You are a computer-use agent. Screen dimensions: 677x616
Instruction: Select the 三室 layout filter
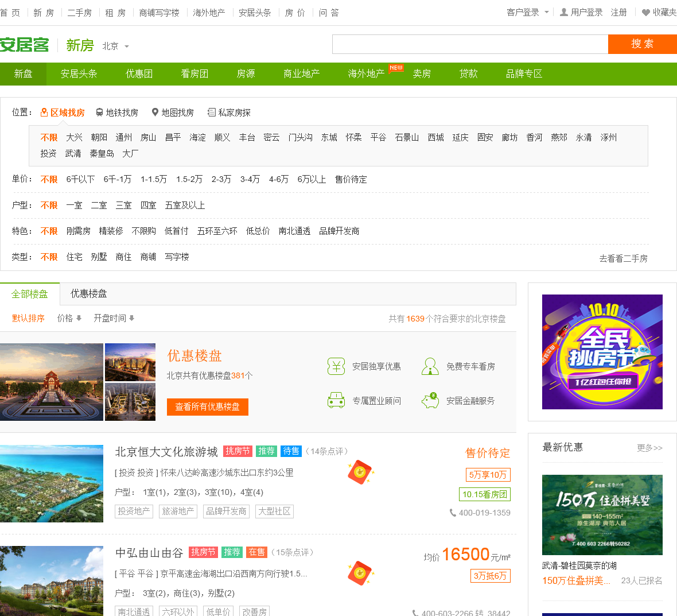[x=123, y=205]
